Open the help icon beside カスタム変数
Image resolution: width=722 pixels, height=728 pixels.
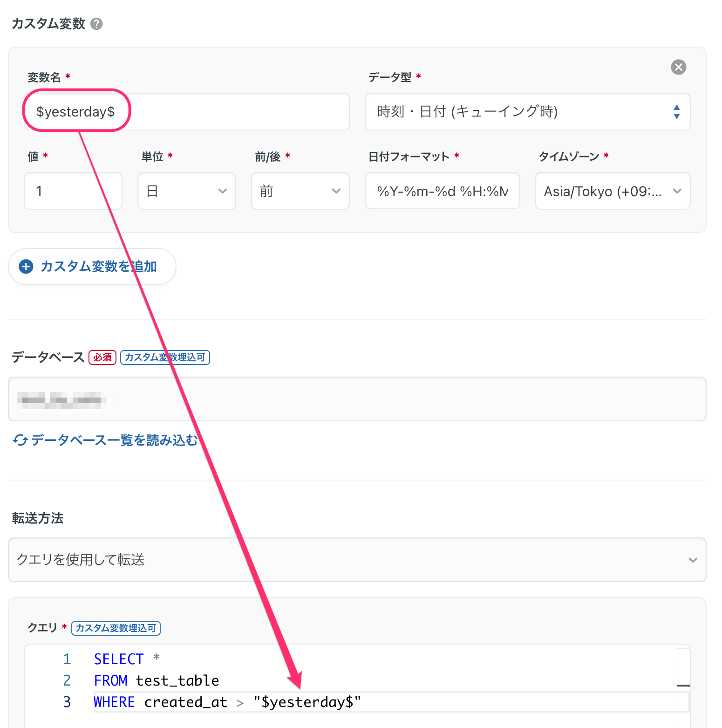96,24
